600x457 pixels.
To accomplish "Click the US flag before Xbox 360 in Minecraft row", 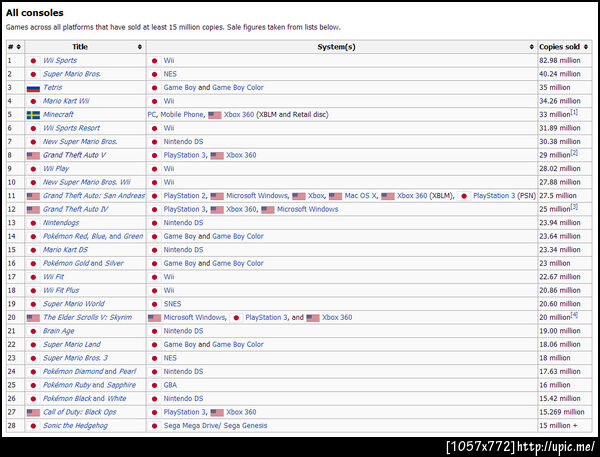I will point(215,115).
